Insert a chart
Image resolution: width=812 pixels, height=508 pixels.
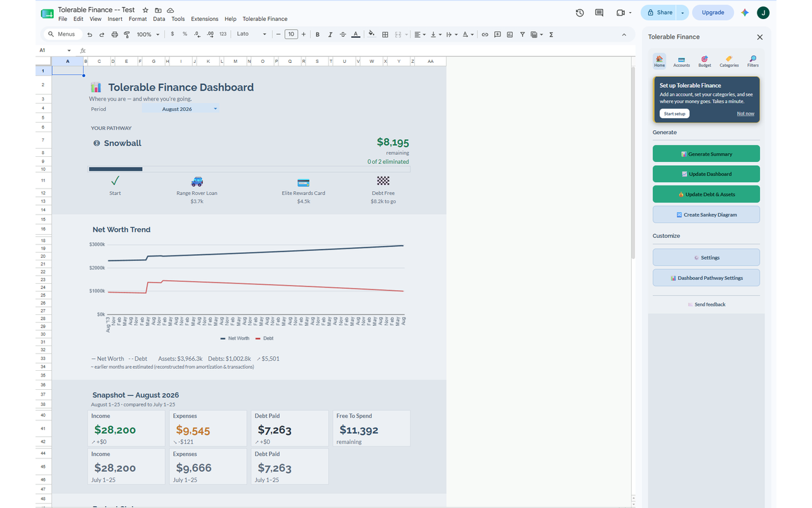(x=509, y=34)
